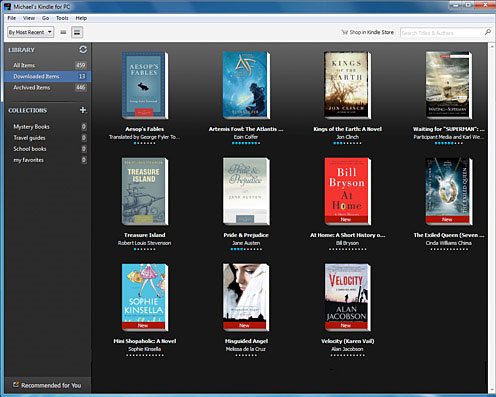Viewport: 496px width, 397px height.
Task: Open the File menu
Action: pos(12,18)
